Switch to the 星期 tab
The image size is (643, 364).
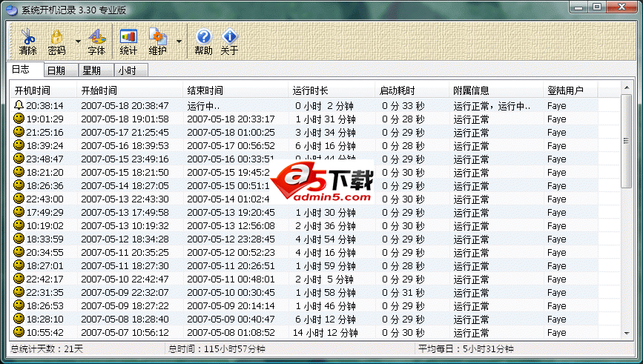pos(96,70)
